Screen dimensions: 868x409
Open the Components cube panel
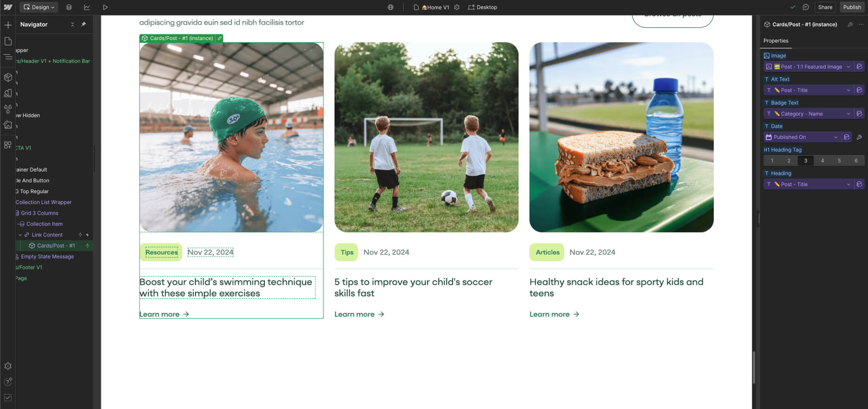coord(8,77)
